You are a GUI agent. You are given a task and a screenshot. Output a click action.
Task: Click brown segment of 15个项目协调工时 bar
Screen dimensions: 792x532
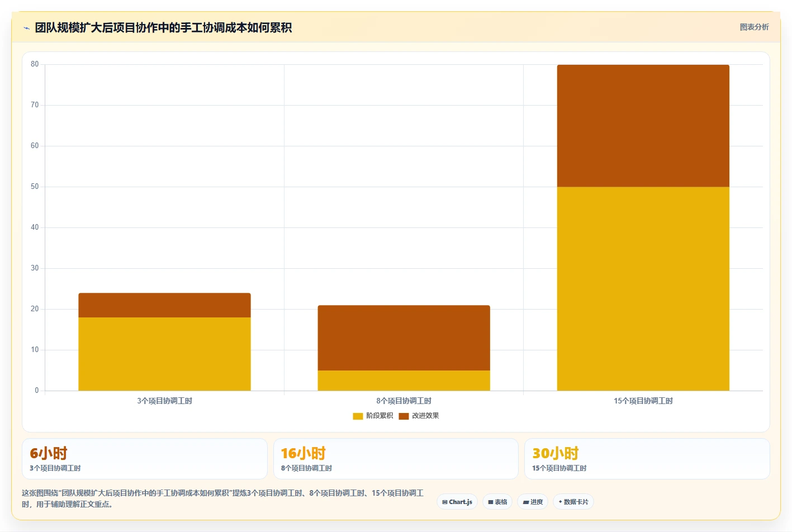(643, 126)
